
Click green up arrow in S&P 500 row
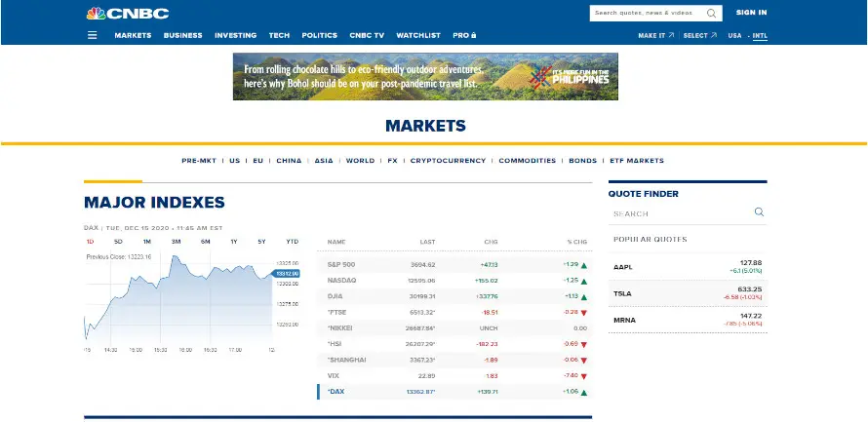pyautogui.click(x=584, y=265)
